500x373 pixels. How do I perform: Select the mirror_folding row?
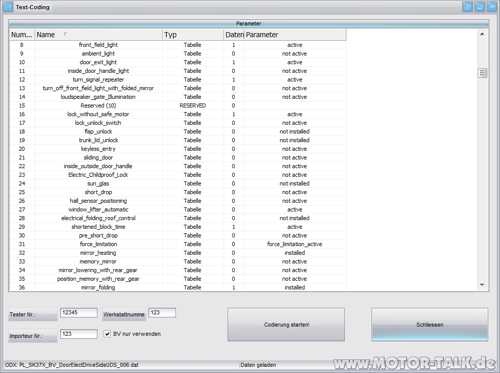(178, 287)
